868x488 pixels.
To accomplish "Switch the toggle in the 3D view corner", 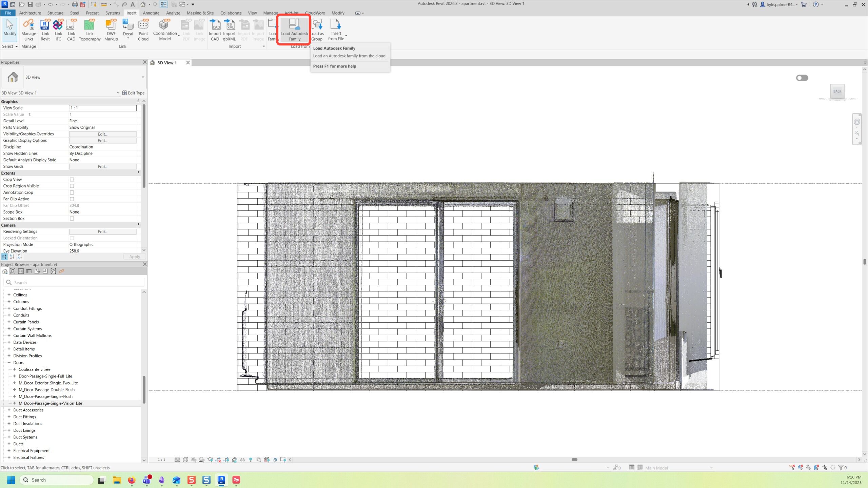I will point(802,78).
